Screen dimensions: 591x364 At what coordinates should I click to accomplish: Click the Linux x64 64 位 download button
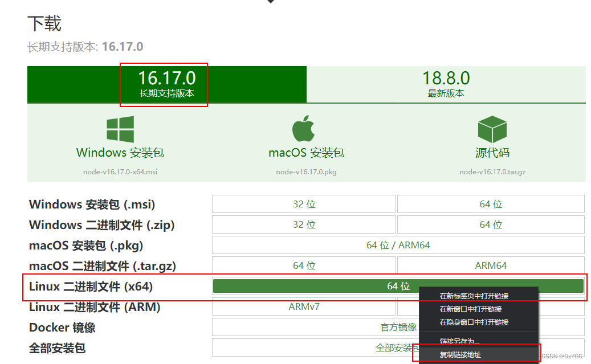click(398, 286)
